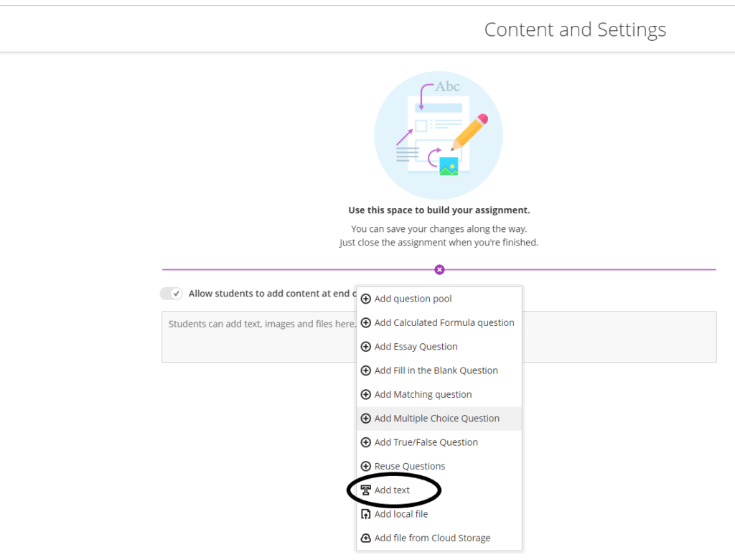Viewport: 735px width, 560px height.
Task: Select Add Multiple Choice Question from the menu
Action: pos(436,418)
